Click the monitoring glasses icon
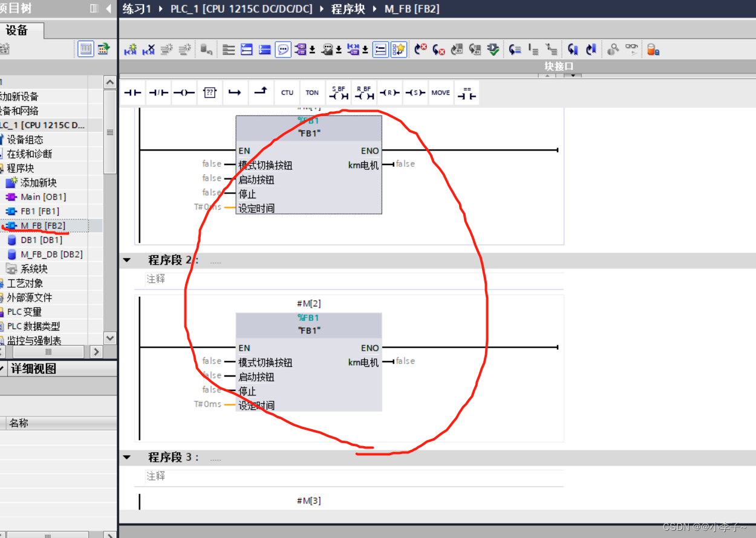 coord(631,50)
